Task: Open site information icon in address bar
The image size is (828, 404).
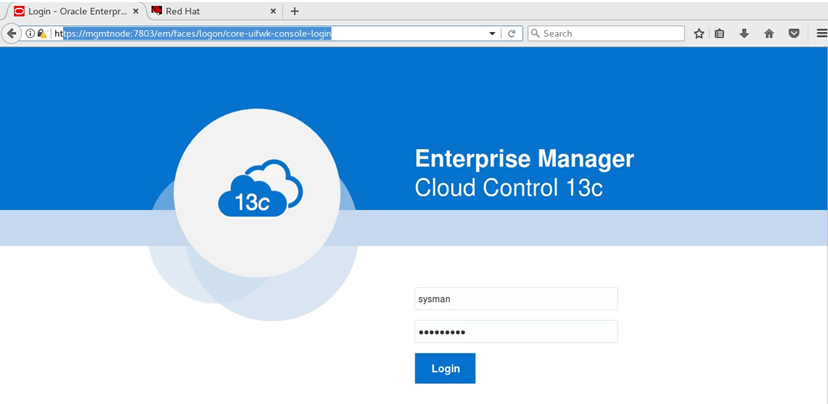Action: (30, 33)
